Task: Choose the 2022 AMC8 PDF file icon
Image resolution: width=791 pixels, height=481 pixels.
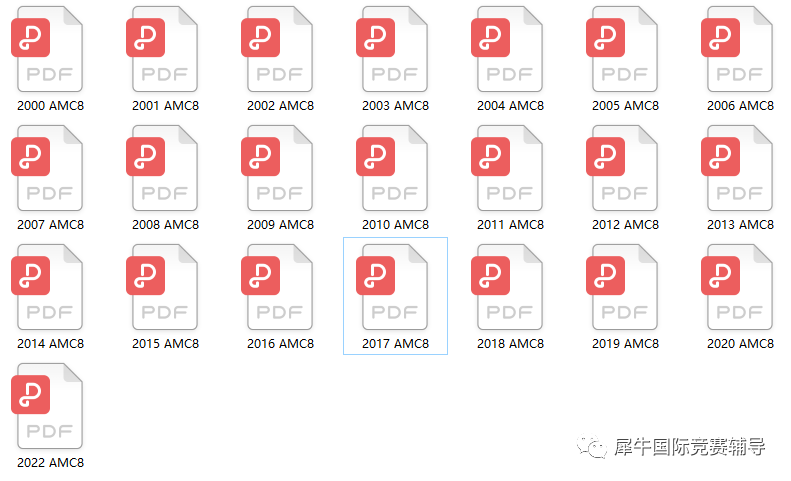Action: [47, 406]
